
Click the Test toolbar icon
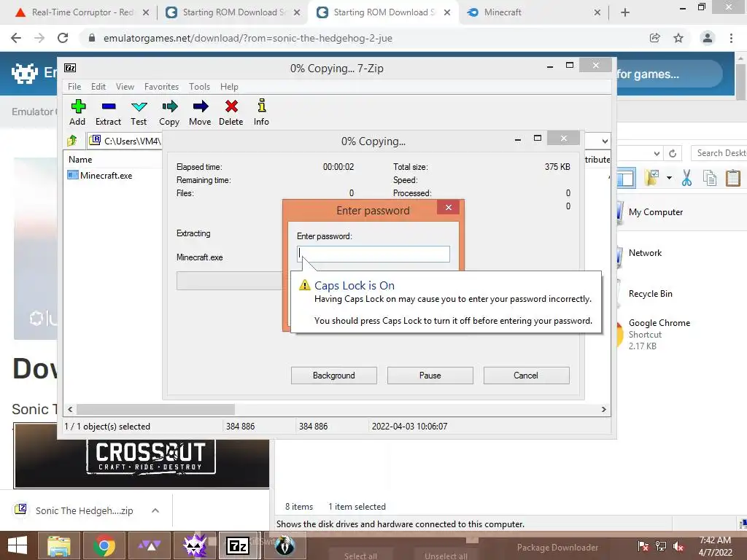[x=139, y=112]
